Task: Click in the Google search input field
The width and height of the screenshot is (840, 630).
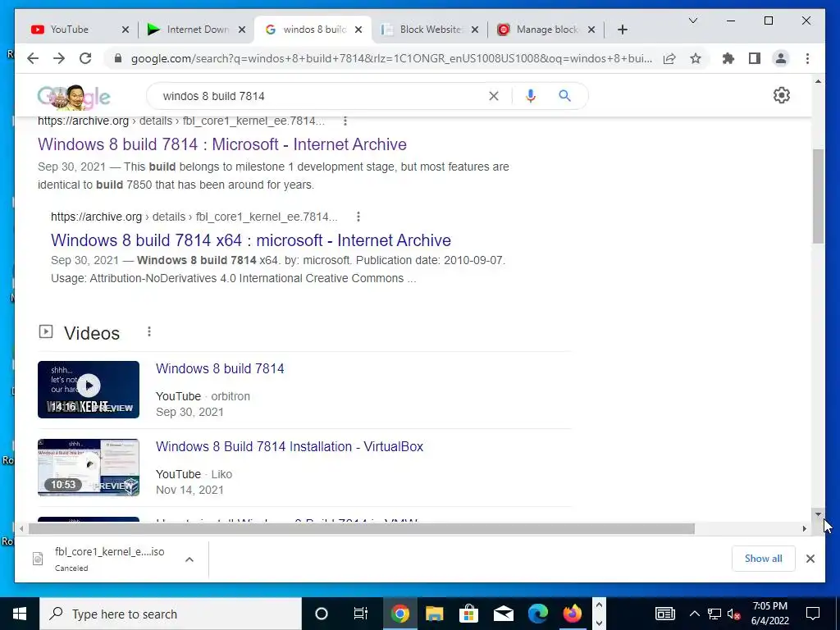Action: 322,96
